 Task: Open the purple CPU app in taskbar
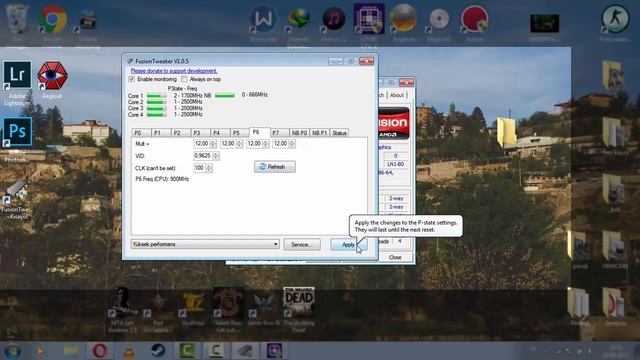[274, 351]
